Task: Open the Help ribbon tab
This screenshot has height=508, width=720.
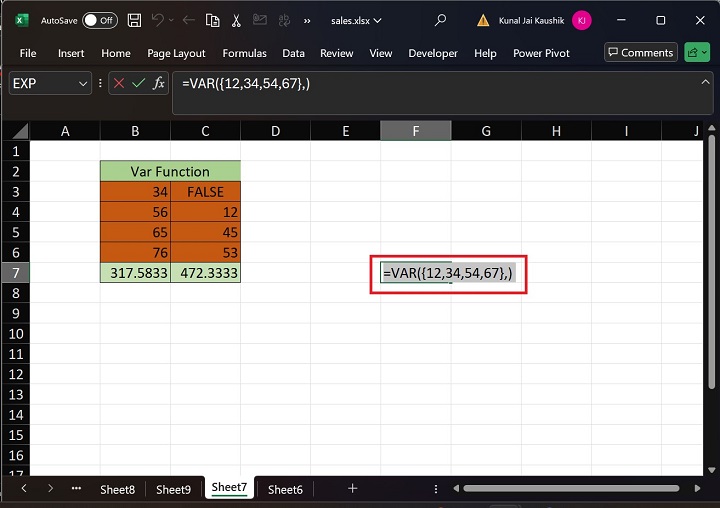Action: point(485,53)
